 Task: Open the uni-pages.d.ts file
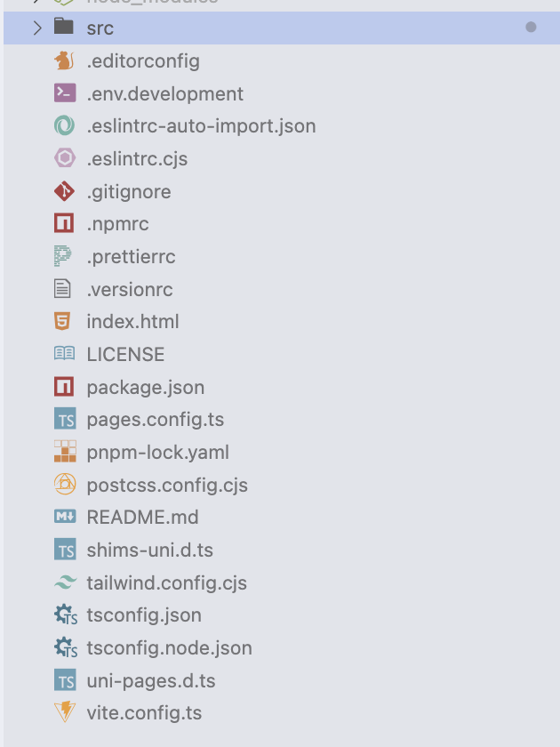pyautogui.click(x=151, y=680)
